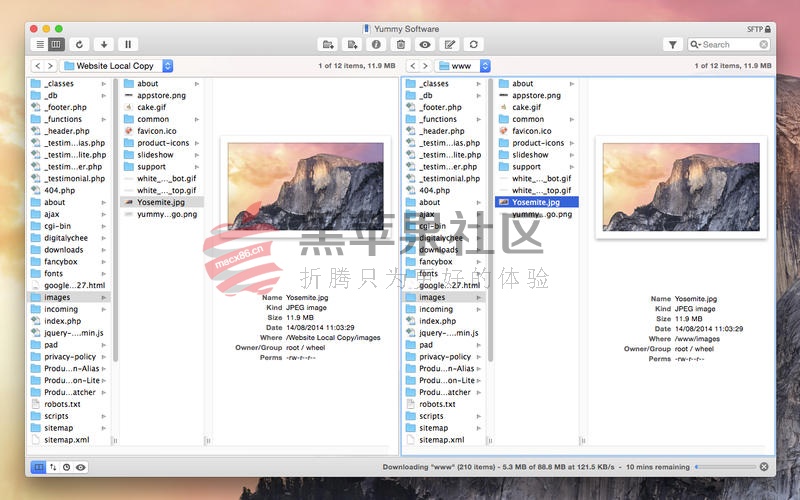This screenshot has height=500, width=800.
Task: Toggle the eye preview button in status bar
Action: [x=81, y=467]
